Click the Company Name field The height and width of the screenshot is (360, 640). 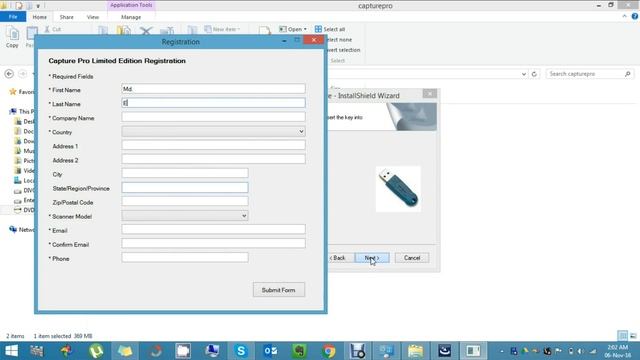(213, 117)
